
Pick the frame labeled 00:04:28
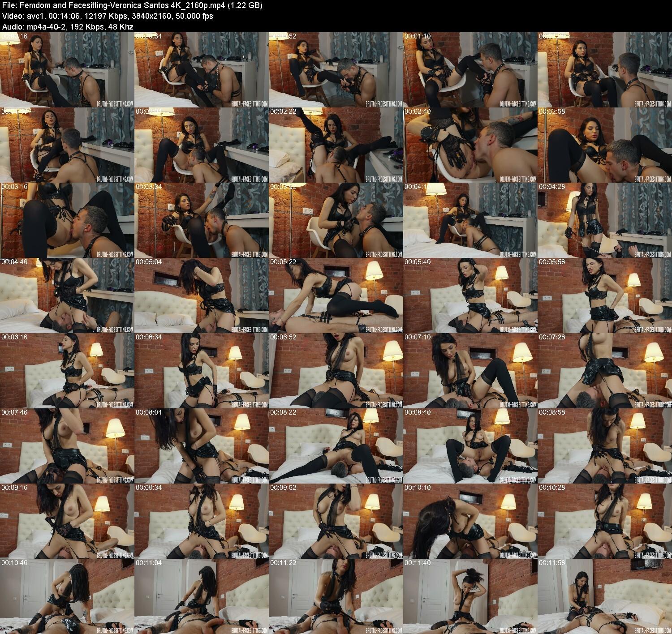[604, 220]
